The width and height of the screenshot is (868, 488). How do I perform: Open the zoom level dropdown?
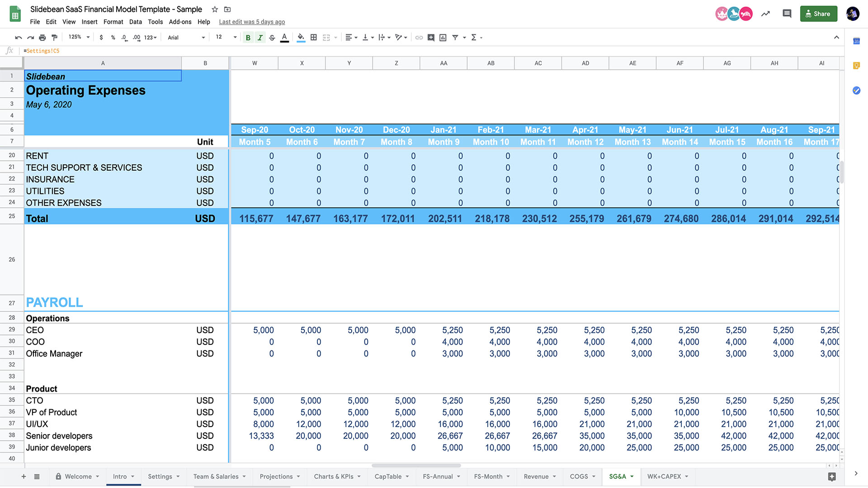coord(78,38)
